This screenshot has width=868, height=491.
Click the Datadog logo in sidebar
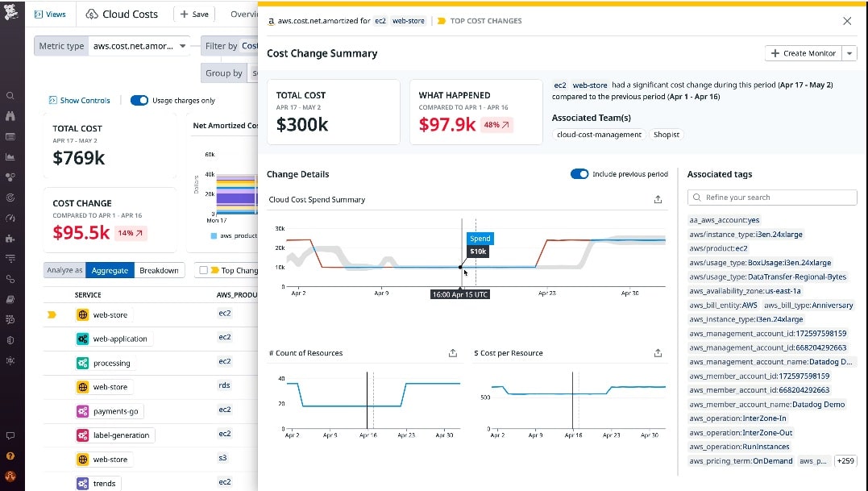point(10,11)
